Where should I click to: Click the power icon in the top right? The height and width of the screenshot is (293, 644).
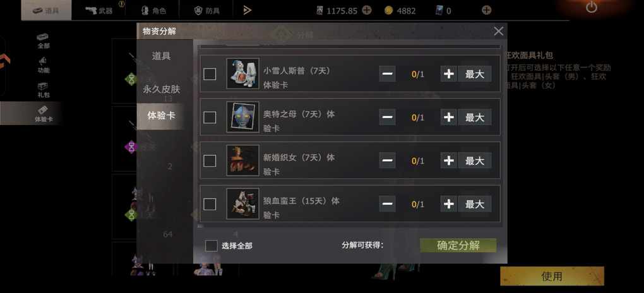tap(592, 8)
